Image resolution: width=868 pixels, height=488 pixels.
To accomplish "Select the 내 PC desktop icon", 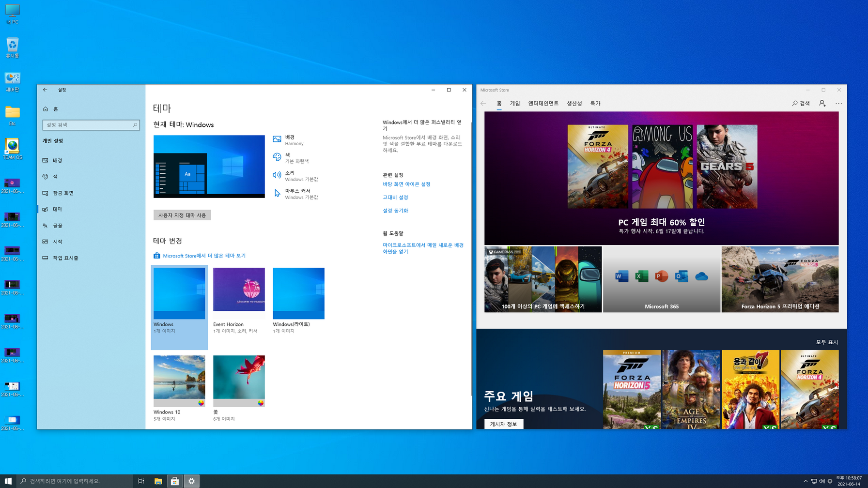I will click(x=12, y=14).
